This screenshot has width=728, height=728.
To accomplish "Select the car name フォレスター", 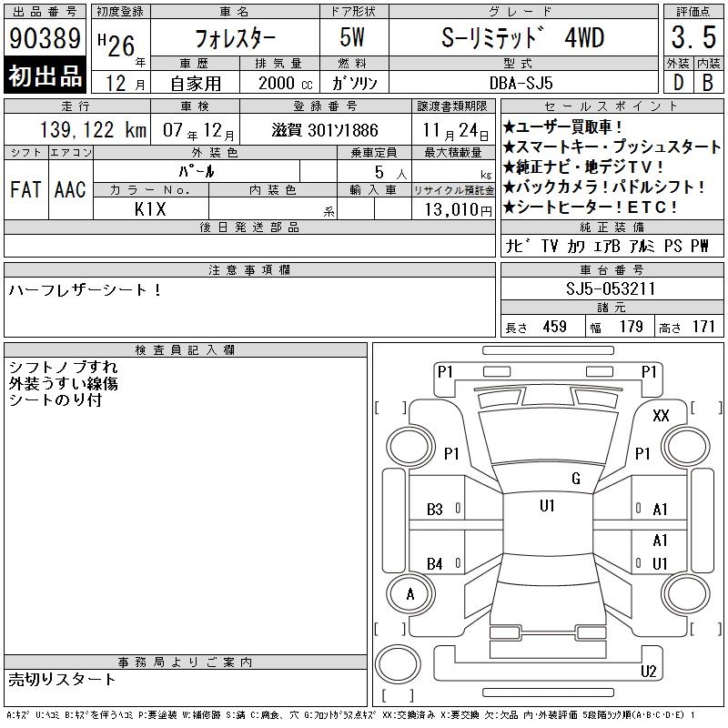I will (x=235, y=38).
